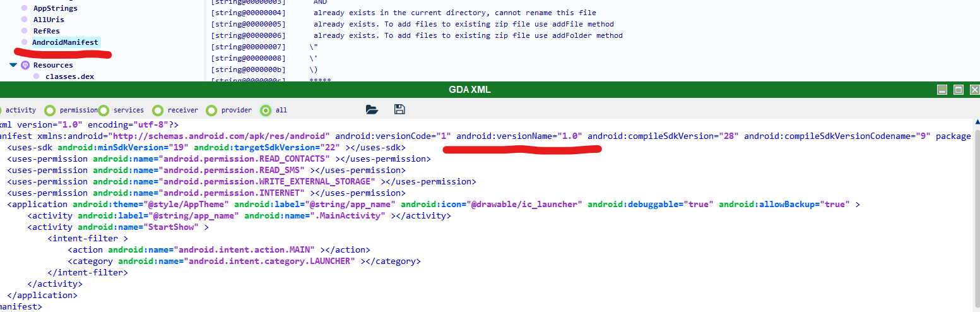Click the string@00000005 addFile row
This screenshot has width=980, height=312.
coord(413,24)
